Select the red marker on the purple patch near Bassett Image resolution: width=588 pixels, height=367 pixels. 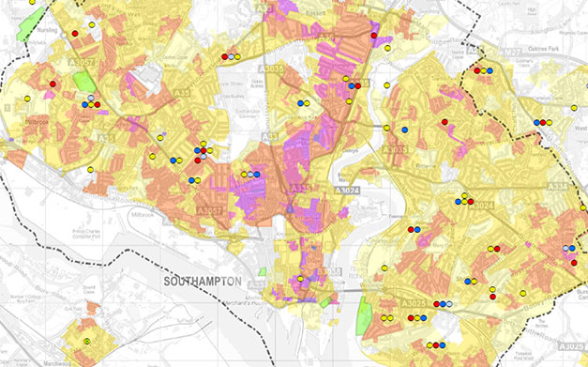coord(374,36)
